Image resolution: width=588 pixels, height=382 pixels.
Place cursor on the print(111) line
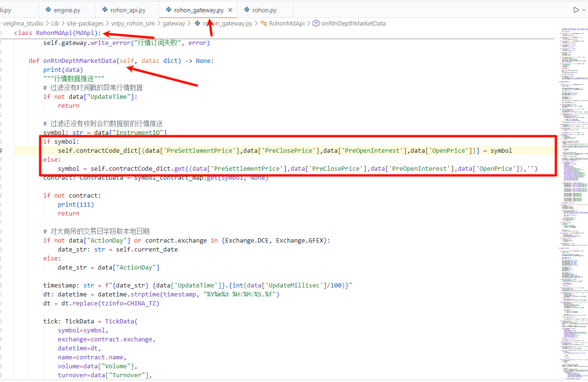coord(76,205)
